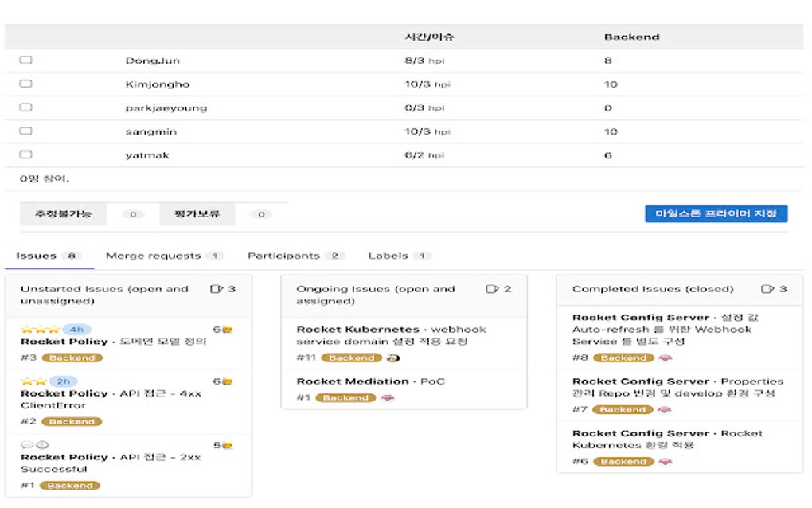Click the Backend label on issue #2
This screenshot has height=508, width=812.
pos(71,422)
